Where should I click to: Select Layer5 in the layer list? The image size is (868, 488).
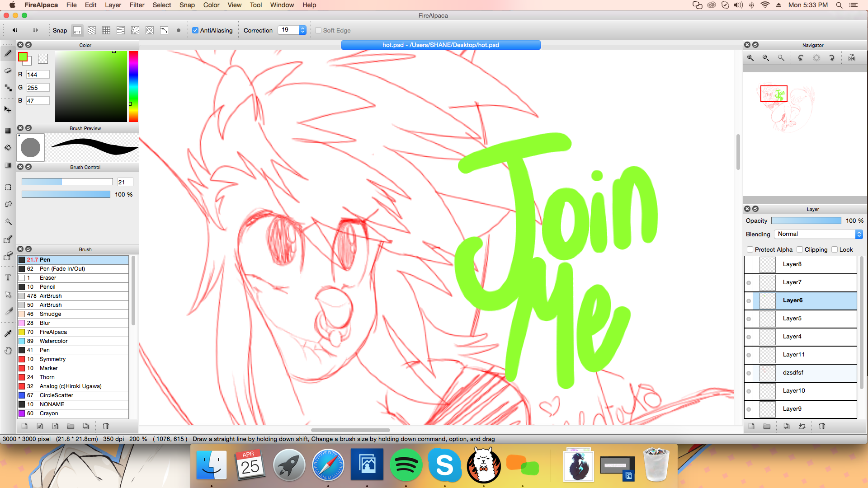[x=800, y=319]
